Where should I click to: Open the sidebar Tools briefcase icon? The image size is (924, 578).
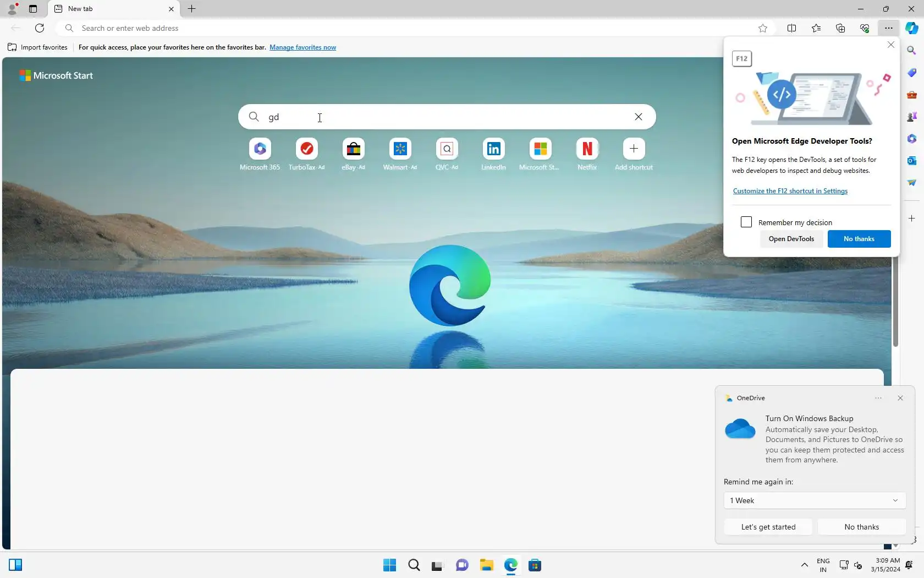tap(912, 95)
